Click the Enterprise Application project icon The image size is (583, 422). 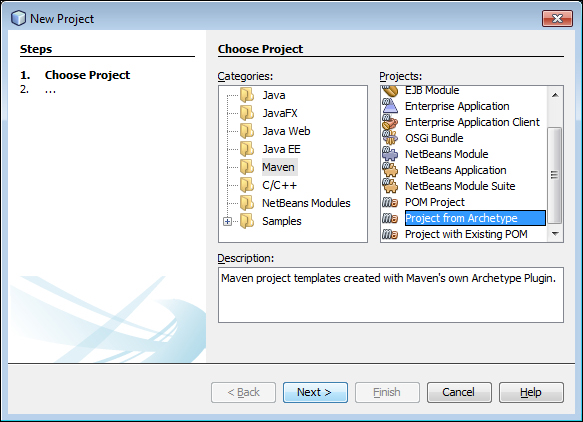[390, 106]
